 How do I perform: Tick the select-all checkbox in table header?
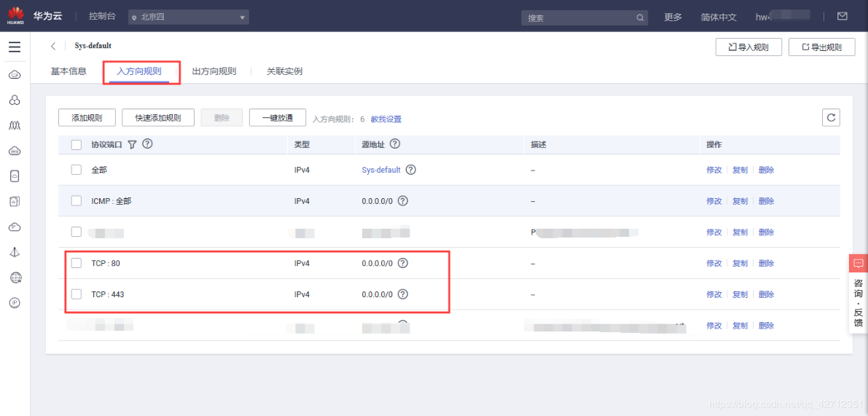tap(77, 145)
